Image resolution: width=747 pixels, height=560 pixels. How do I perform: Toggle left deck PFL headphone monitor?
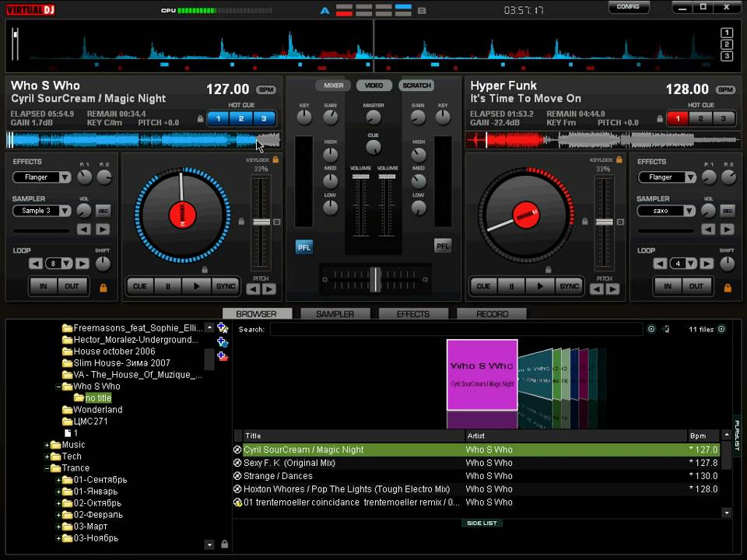coord(304,247)
